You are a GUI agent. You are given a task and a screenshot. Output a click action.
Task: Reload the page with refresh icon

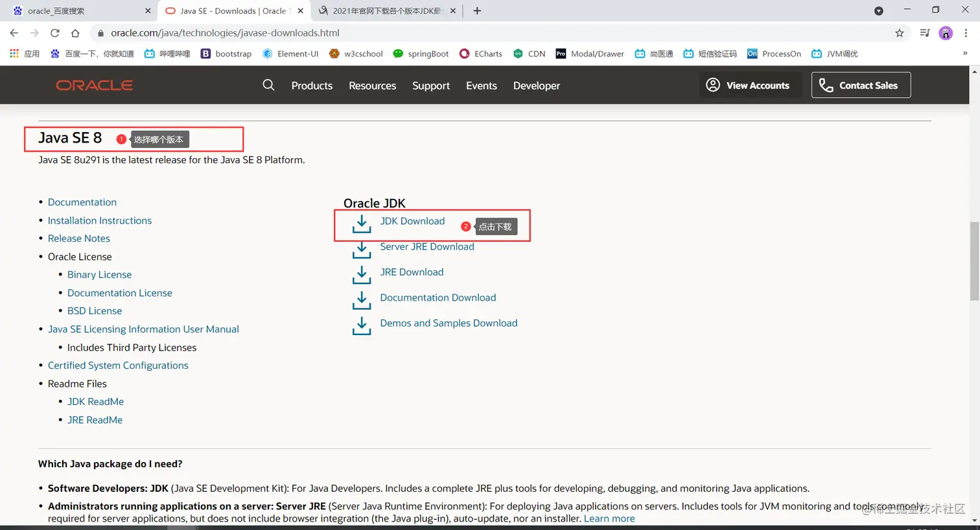pyautogui.click(x=55, y=33)
